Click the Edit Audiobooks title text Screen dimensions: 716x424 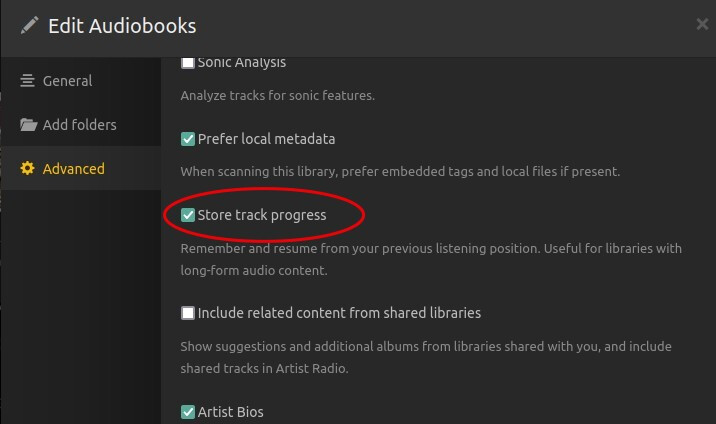(x=122, y=26)
